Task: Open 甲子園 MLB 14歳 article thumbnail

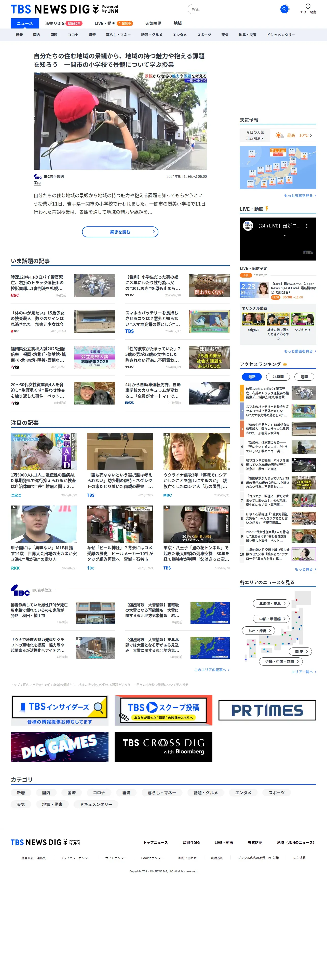Action: (44, 524)
